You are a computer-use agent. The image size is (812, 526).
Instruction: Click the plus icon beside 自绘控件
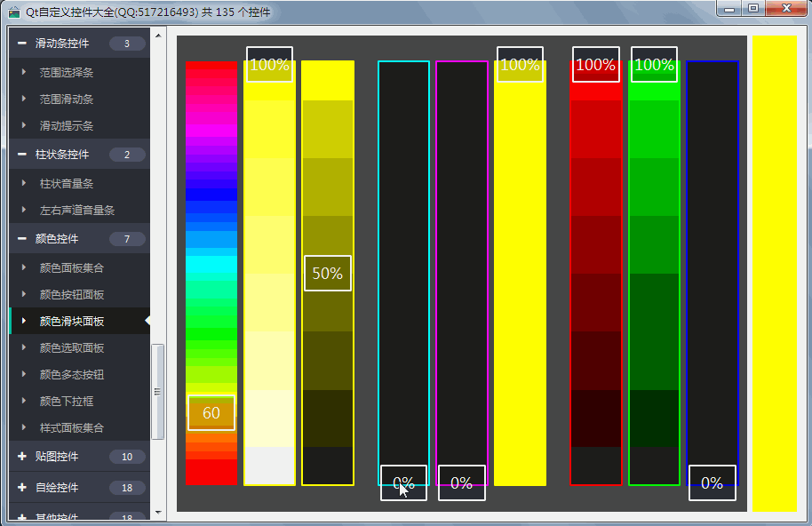coord(21,488)
